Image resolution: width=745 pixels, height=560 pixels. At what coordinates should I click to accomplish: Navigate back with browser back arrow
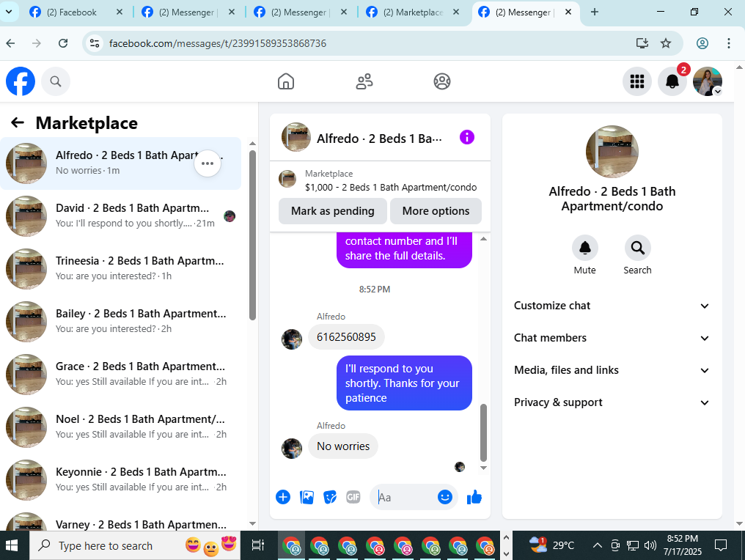(10, 43)
